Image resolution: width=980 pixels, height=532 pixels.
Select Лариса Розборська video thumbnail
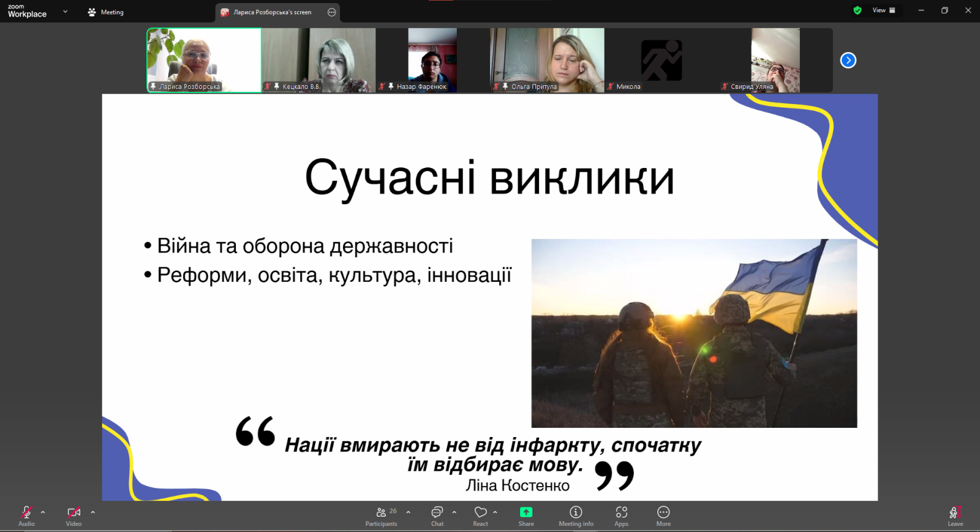click(x=204, y=60)
